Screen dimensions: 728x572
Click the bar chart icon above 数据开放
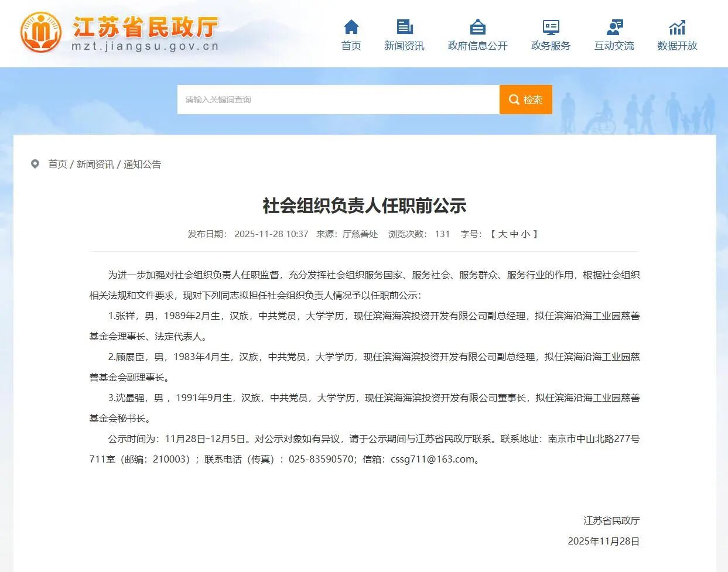(677, 27)
